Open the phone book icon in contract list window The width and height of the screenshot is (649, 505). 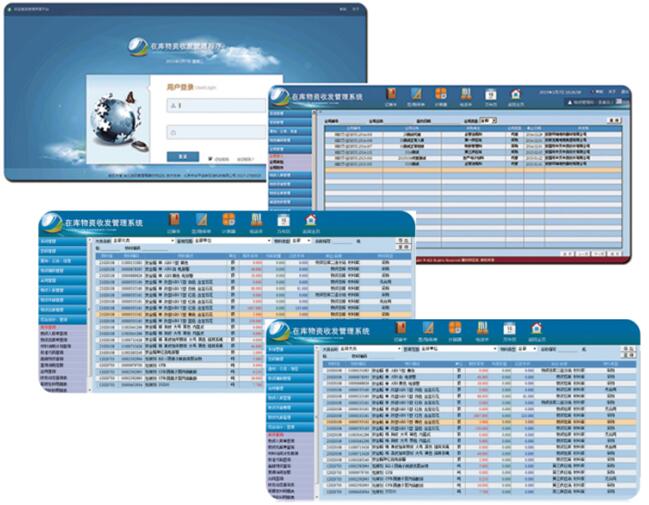[x=466, y=94]
